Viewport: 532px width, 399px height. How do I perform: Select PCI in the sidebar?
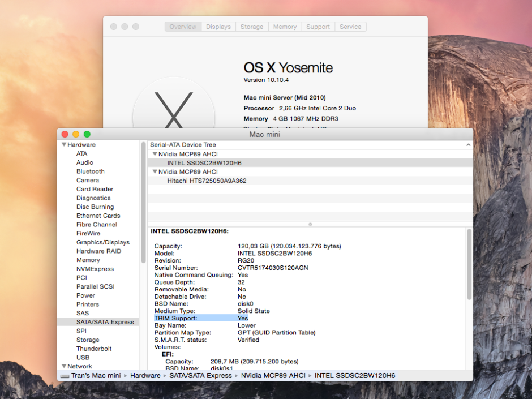(x=81, y=277)
